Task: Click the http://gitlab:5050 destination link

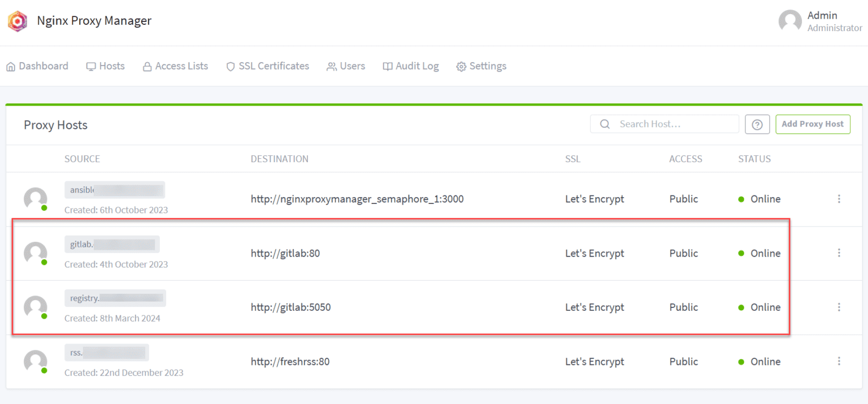Action: pos(290,307)
